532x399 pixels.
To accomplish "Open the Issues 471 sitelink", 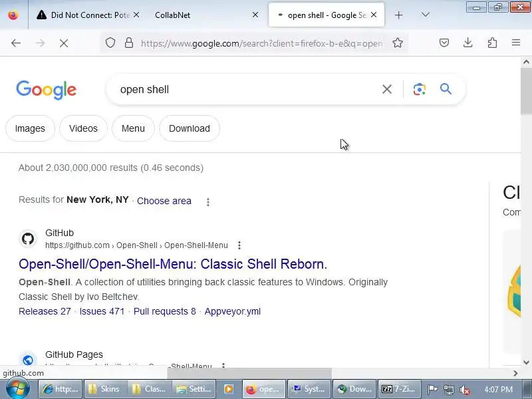I will 102,311.
